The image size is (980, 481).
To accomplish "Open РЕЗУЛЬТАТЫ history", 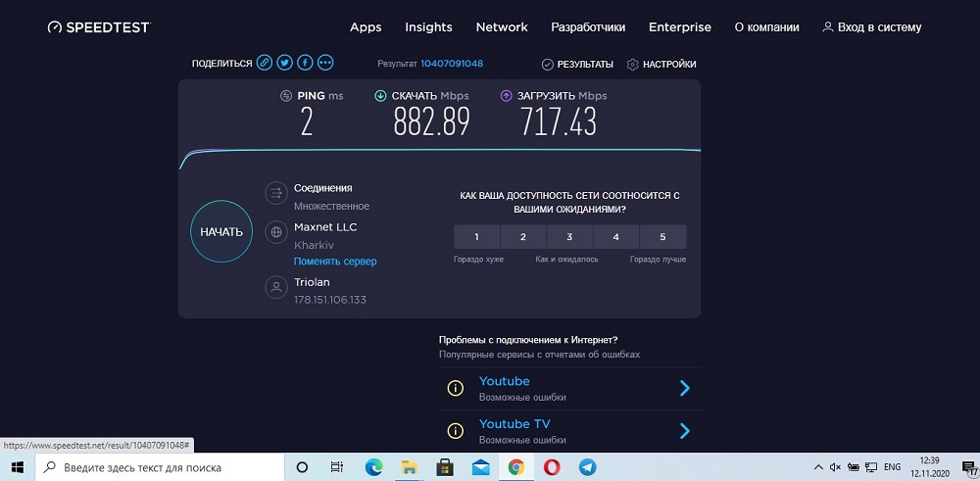I will pyautogui.click(x=577, y=65).
